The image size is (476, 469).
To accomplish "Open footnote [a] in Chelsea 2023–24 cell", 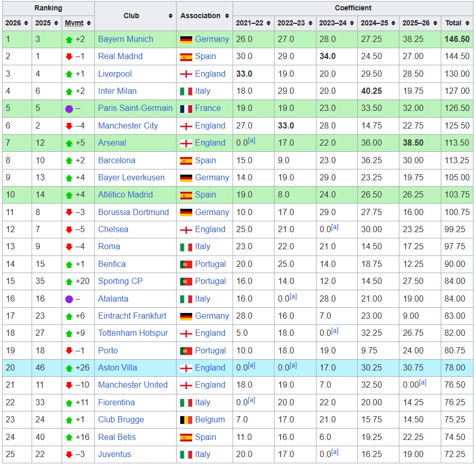I will pos(335,227).
